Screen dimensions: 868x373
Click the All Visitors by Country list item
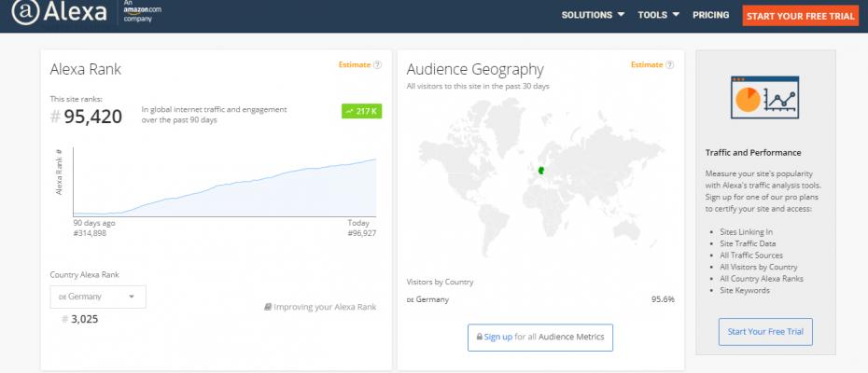(759, 267)
